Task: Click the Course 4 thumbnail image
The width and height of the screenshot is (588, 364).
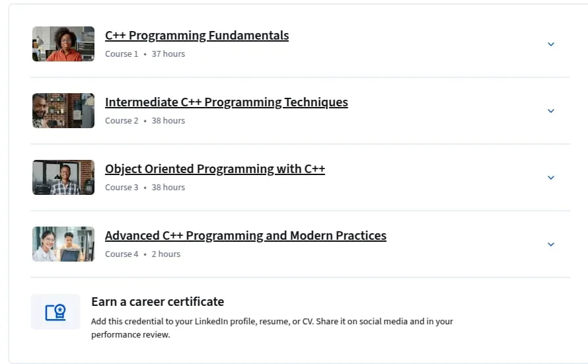Action: coord(63,244)
